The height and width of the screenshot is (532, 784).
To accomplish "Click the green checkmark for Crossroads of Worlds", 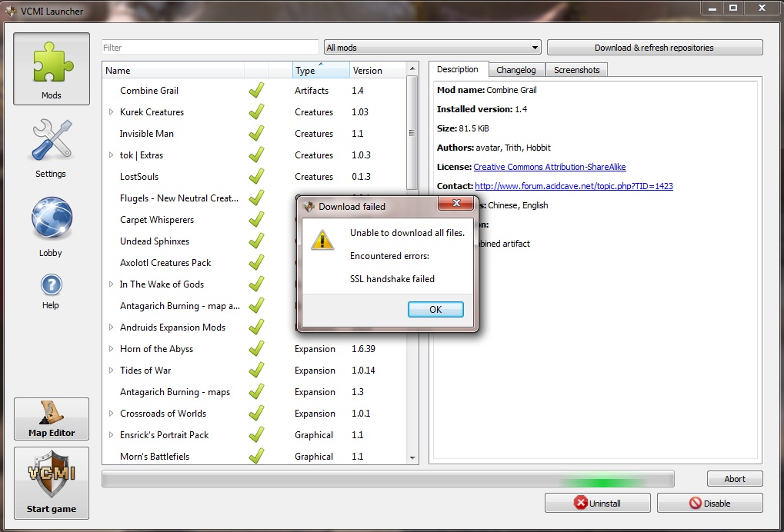I will (256, 413).
